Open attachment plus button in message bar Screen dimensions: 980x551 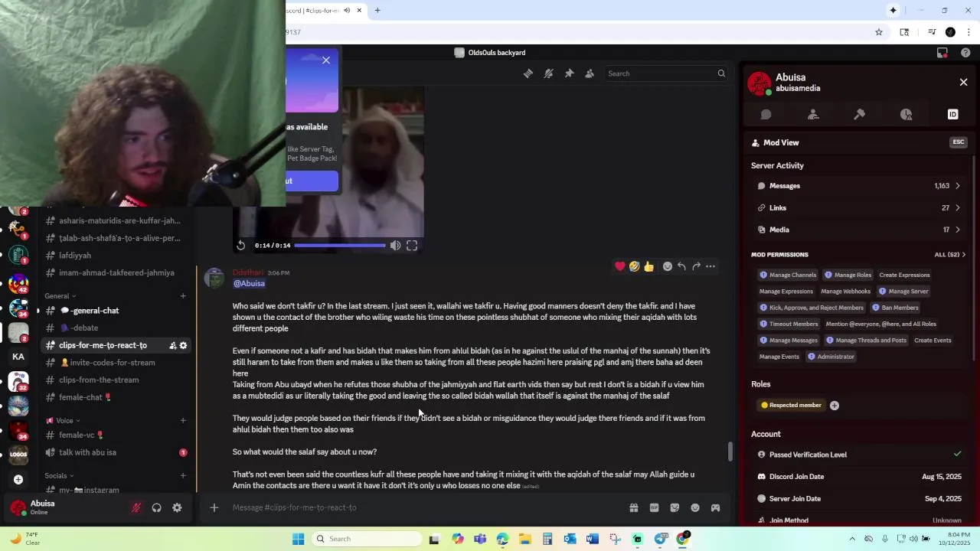tap(214, 507)
